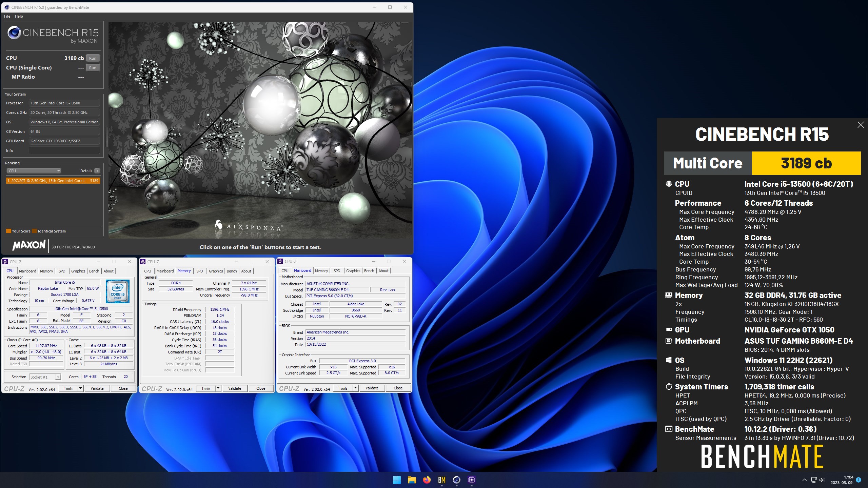Run the CPU multi-core test
Viewport: 868px width, 488px height.
point(93,58)
